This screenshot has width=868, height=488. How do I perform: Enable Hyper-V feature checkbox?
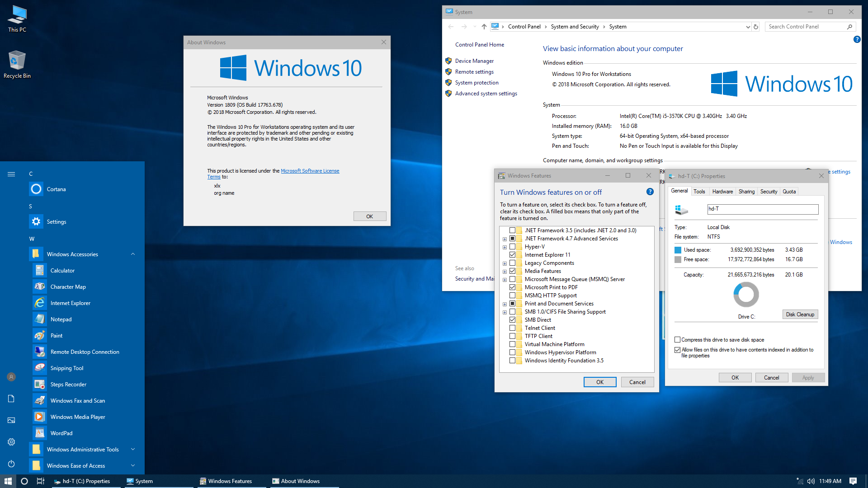point(512,247)
